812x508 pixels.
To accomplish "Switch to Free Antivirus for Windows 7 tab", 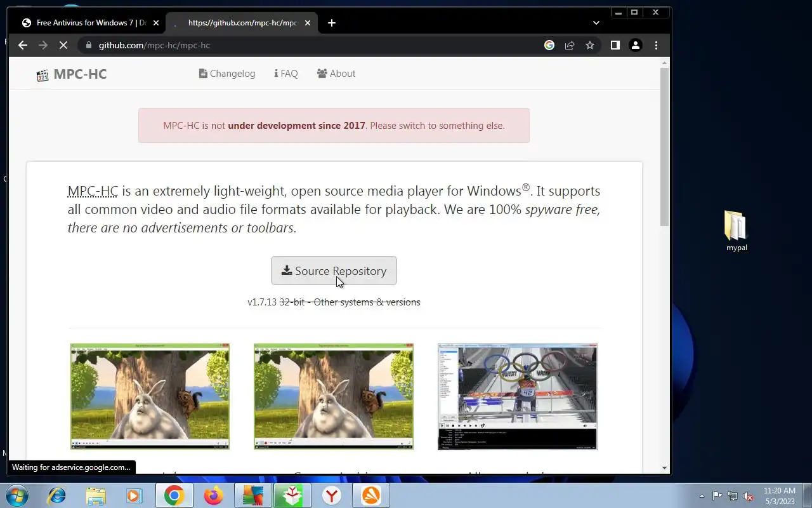I will (x=91, y=23).
